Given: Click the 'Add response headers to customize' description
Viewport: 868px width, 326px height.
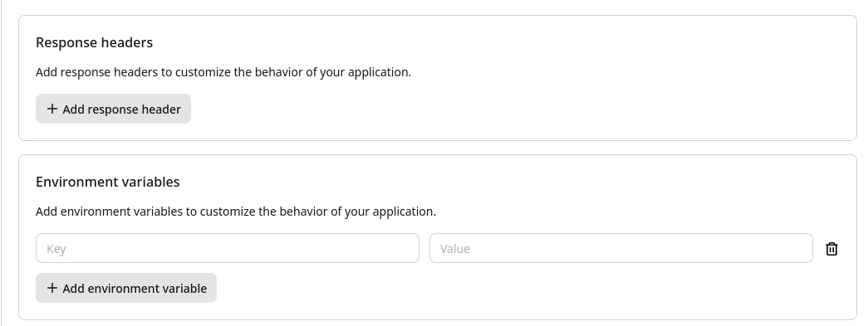Looking at the screenshot, I should (223, 72).
